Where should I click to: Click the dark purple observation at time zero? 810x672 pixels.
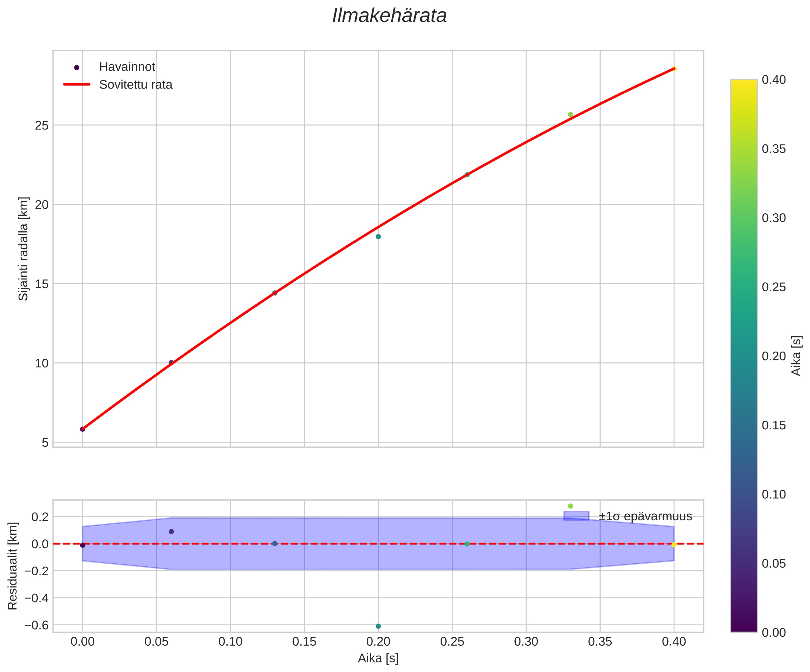click(x=83, y=429)
